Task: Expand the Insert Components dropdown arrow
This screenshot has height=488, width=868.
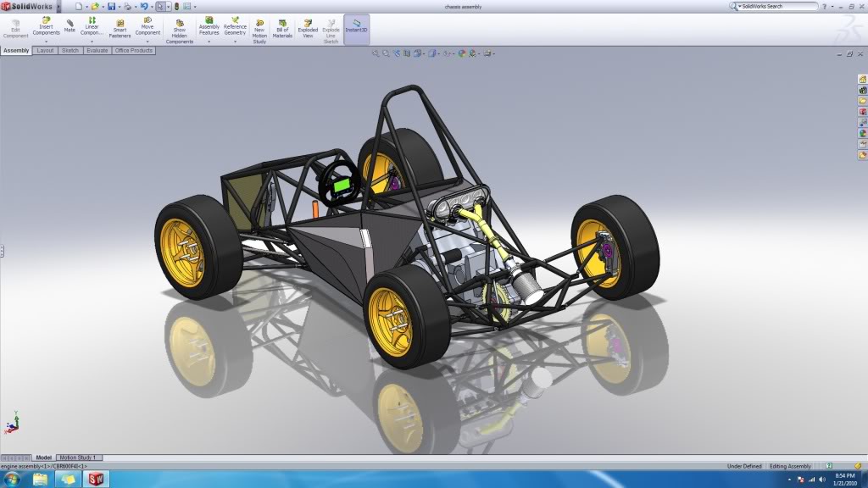Action: (x=46, y=42)
